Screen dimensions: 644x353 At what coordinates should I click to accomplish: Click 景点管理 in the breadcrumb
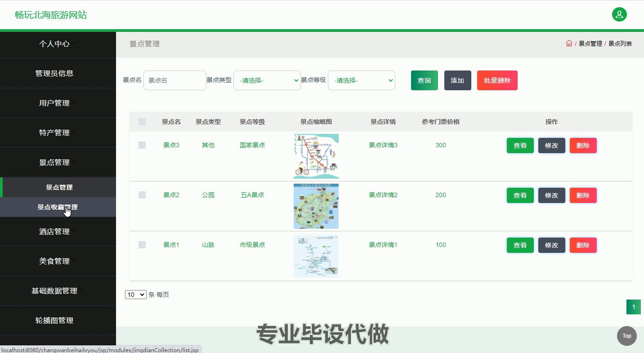point(590,44)
